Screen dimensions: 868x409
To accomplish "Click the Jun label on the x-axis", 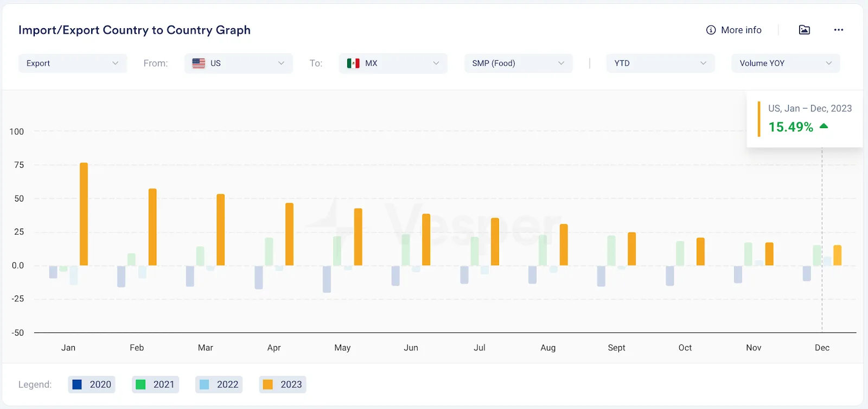I will [x=411, y=348].
